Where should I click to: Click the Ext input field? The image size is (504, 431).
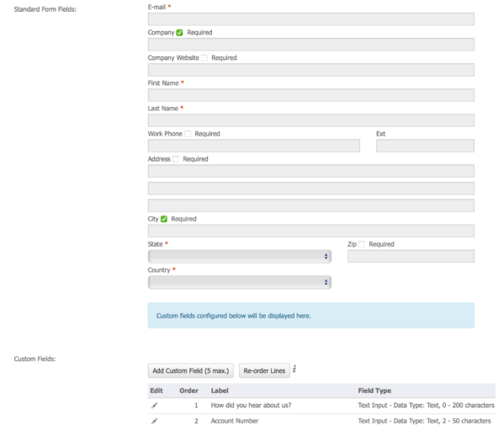[425, 146]
